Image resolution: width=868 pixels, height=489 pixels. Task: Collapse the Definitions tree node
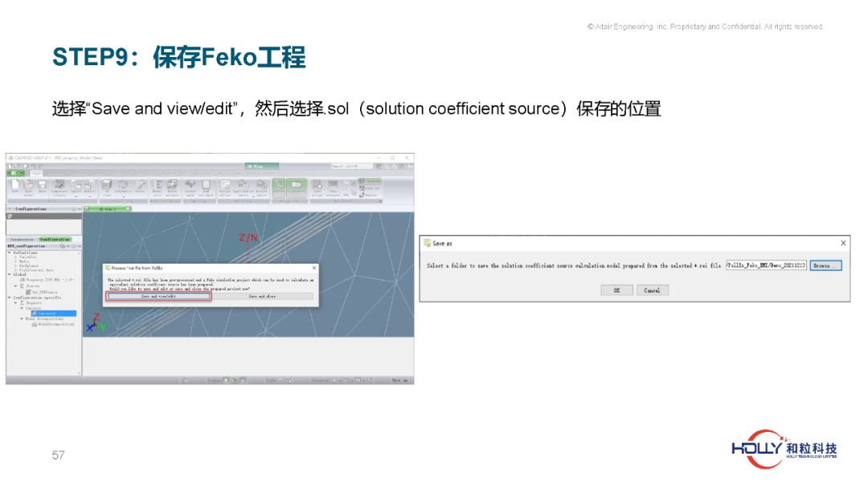(x=10, y=253)
